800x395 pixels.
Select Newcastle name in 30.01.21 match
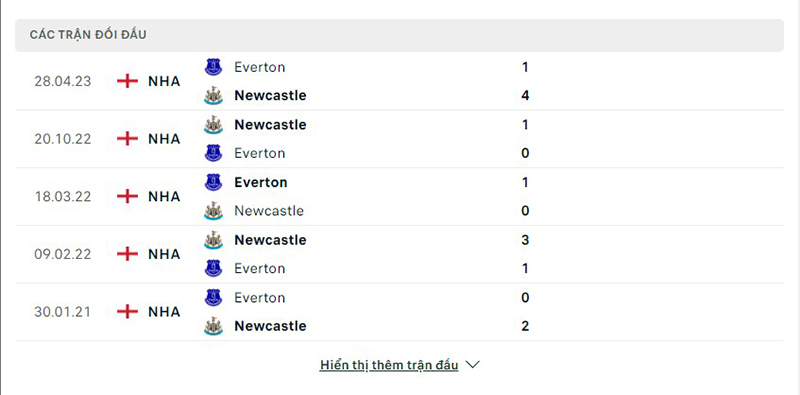(x=270, y=326)
